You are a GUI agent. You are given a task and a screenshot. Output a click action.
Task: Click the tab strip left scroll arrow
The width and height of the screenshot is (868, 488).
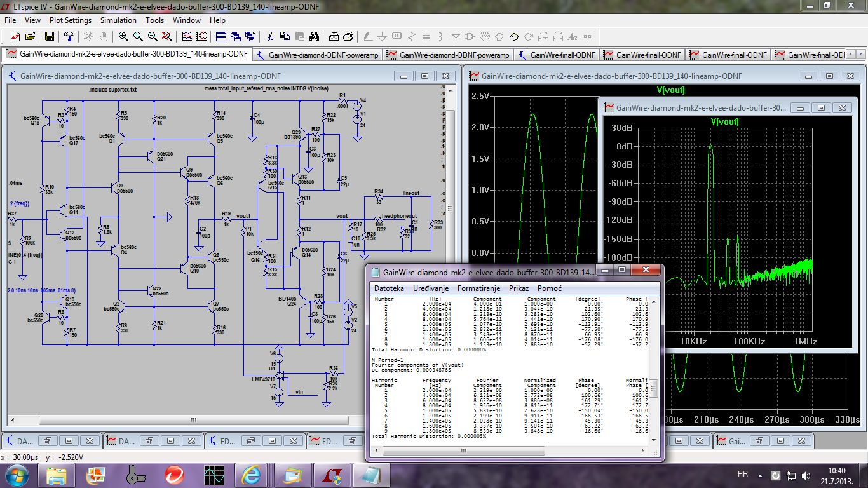[x=850, y=55]
